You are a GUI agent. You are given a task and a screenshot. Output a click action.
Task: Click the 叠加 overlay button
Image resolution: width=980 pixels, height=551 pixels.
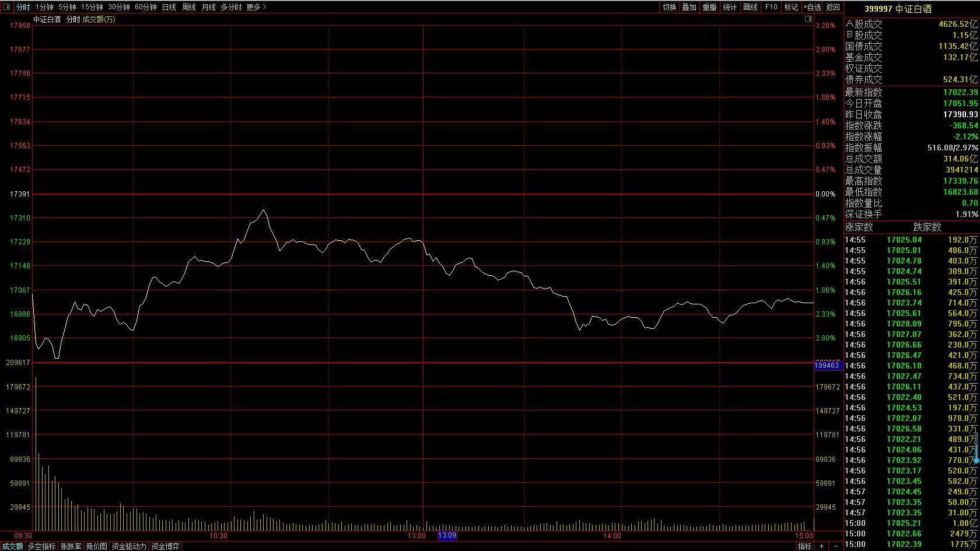click(x=689, y=7)
